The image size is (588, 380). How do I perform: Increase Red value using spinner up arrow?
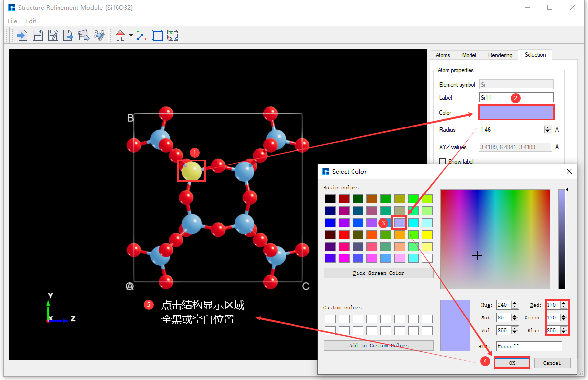[x=564, y=303]
